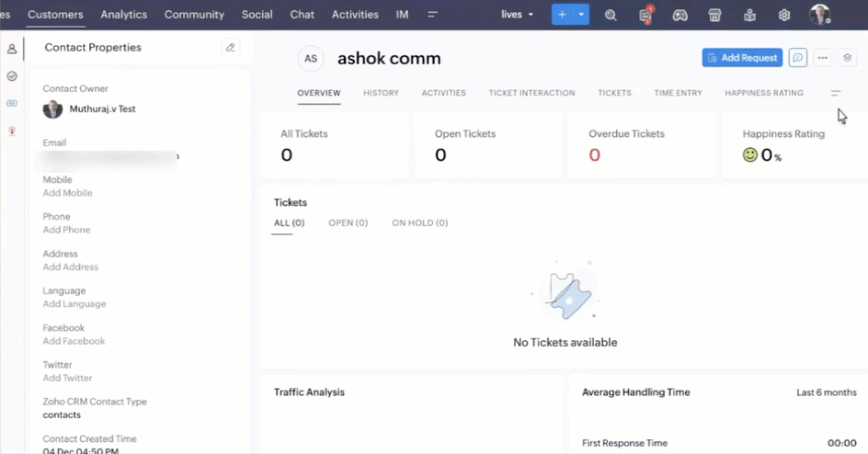Open the three-dots more actions menu

pyautogui.click(x=823, y=58)
